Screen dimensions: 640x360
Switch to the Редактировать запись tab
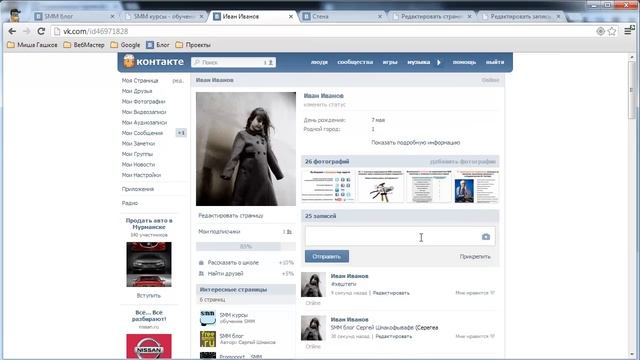tap(521, 16)
